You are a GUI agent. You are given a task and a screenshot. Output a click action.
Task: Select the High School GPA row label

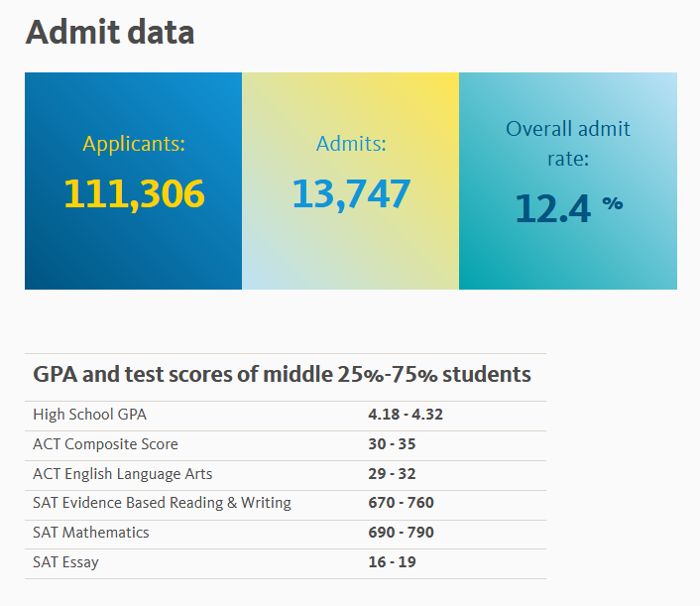[x=89, y=415]
